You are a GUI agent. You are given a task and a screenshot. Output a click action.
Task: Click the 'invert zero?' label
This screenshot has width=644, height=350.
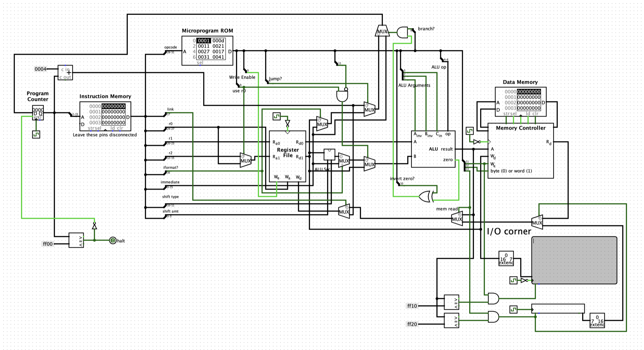[402, 179]
